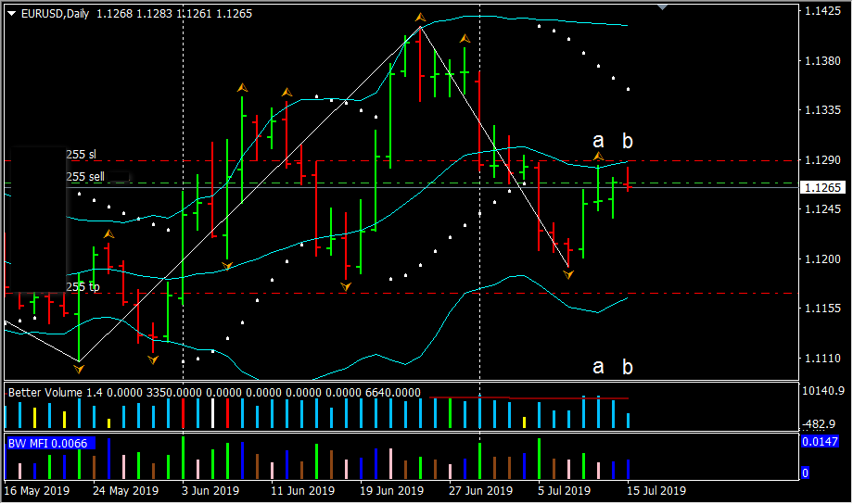The width and height of the screenshot is (853, 504).
Task: Click the 1.1425 price axis value
Action: (822, 11)
